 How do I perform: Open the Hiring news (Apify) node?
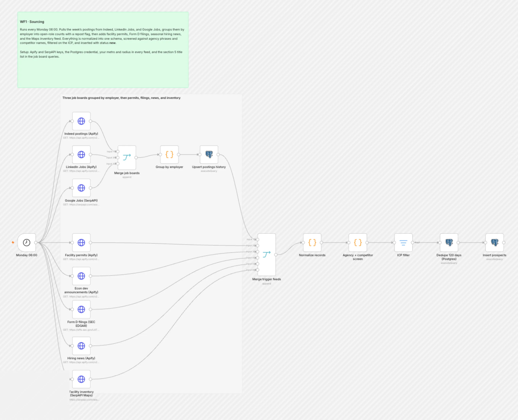81,346
